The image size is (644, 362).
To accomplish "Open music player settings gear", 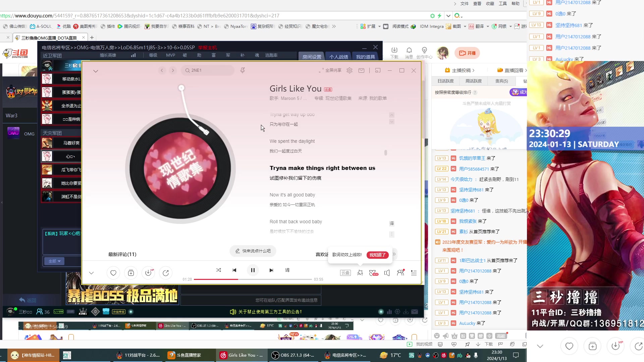I will (x=350, y=70).
